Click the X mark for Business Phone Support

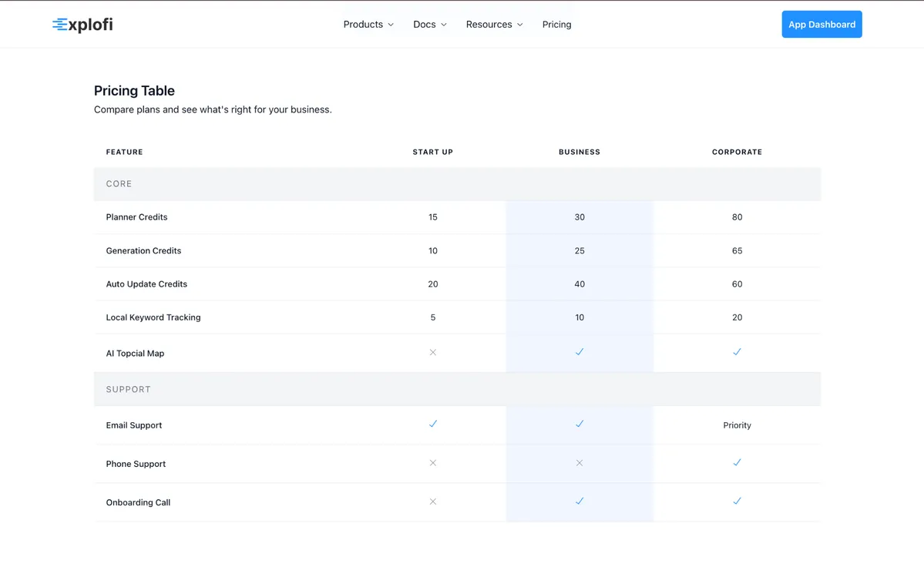[579, 463]
